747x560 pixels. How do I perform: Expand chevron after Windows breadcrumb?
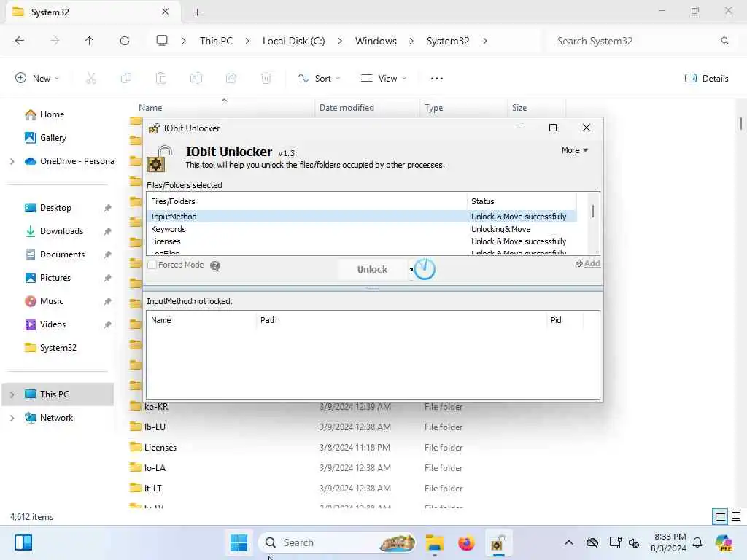411,41
